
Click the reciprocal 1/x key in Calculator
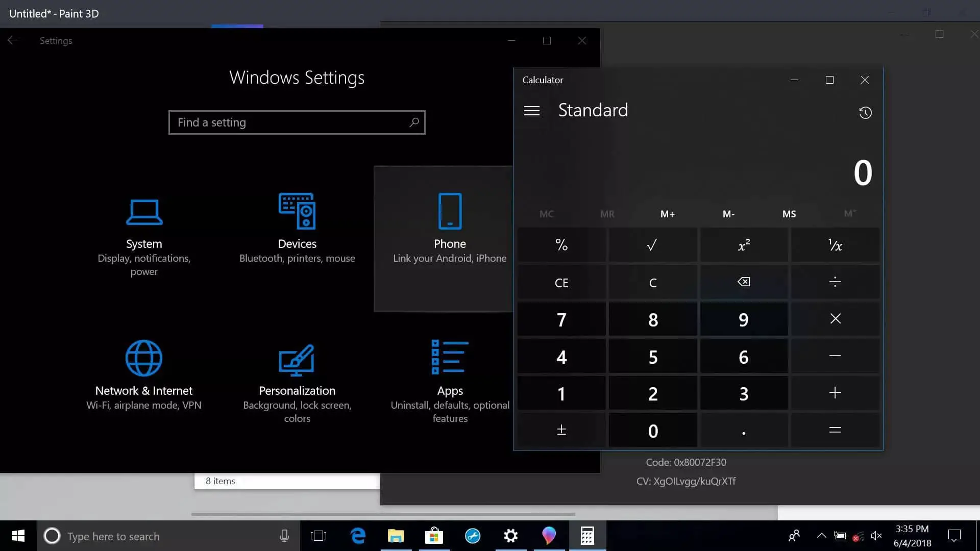835,245
